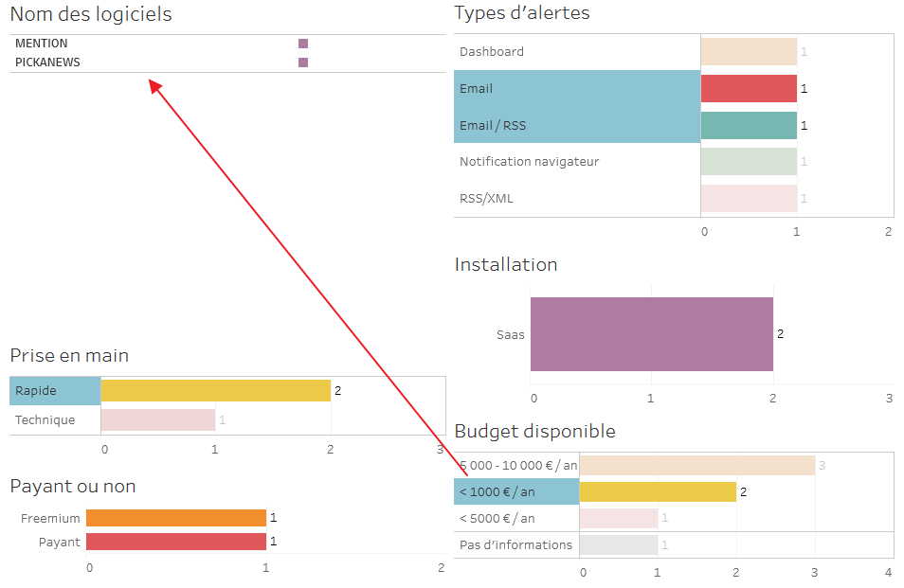
Task: Select the Dashboard alert type label
Action: click(492, 52)
